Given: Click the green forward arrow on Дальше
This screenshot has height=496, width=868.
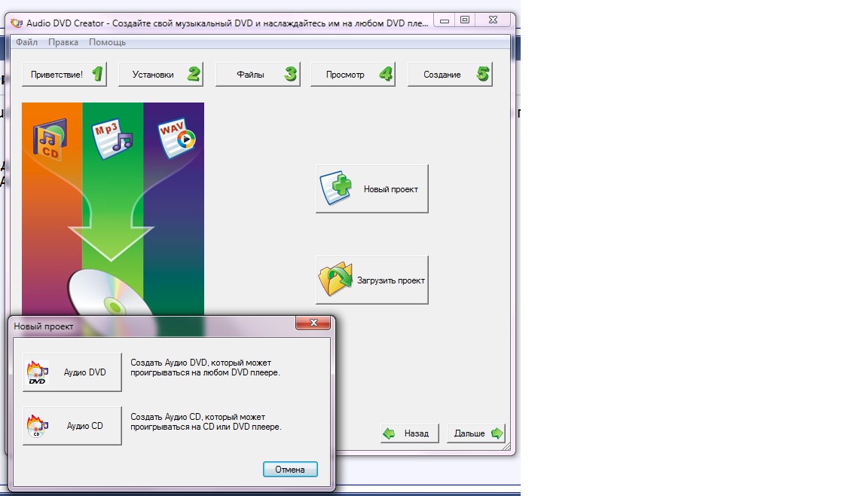Looking at the screenshot, I should 497,433.
